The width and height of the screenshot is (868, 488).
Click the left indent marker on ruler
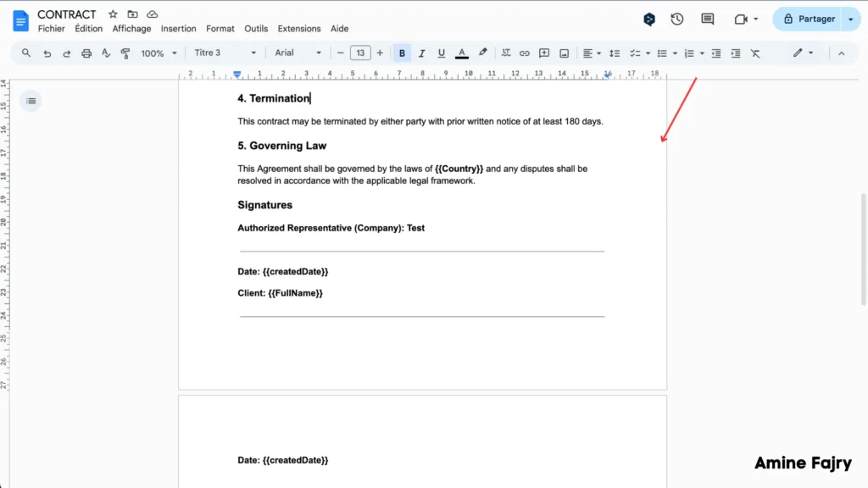tap(237, 75)
